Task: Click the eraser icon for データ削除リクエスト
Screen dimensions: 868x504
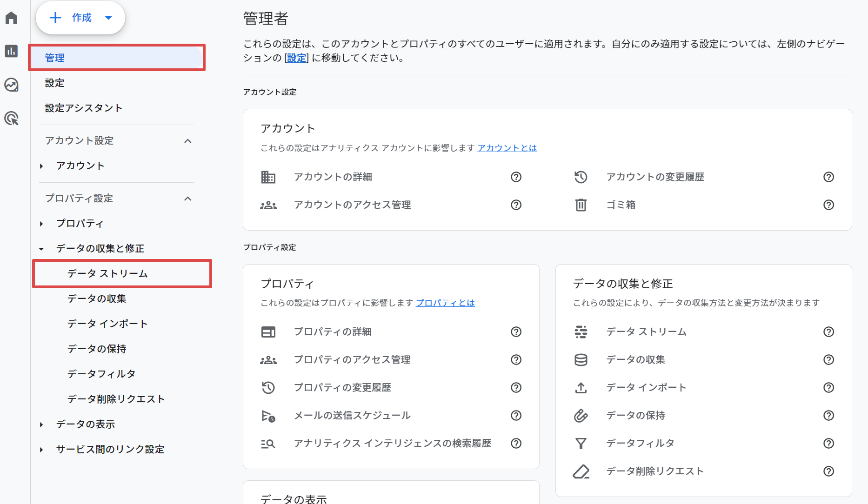Action: click(581, 471)
